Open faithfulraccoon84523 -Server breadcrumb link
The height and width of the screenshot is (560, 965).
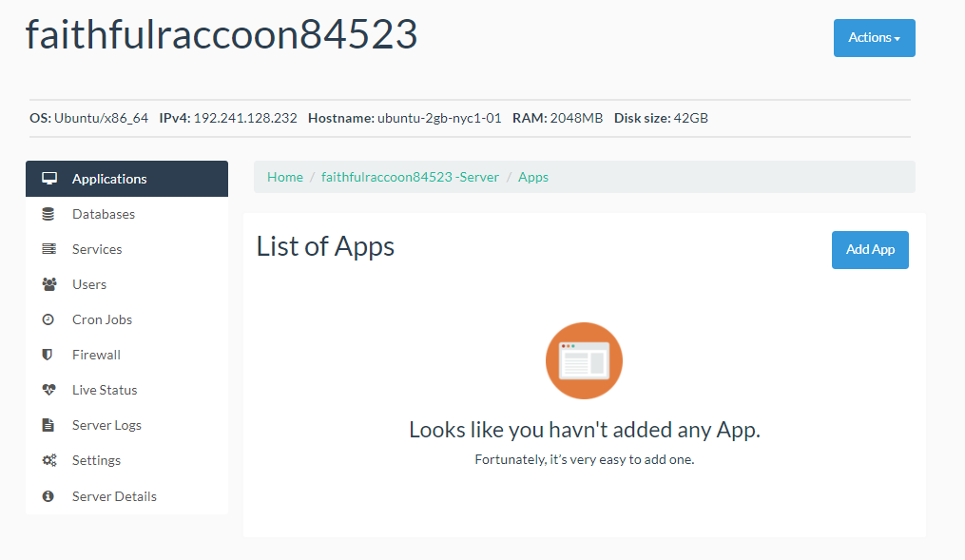(410, 177)
